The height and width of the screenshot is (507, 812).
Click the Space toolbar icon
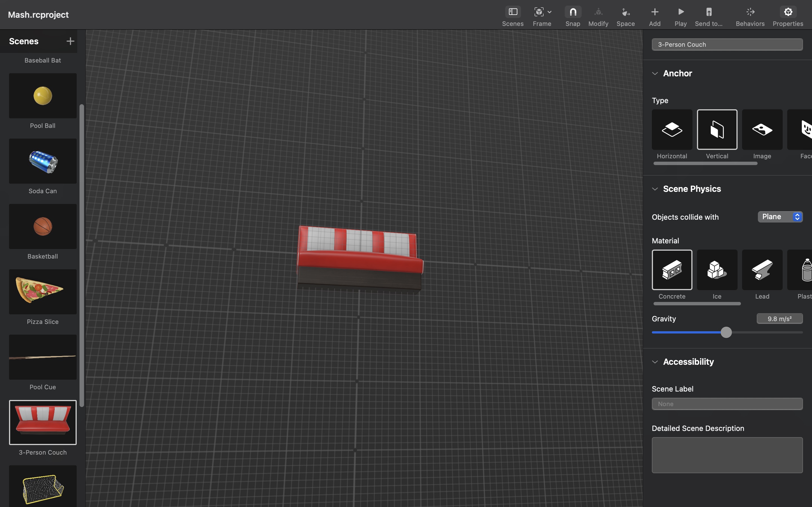click(625, 12)
